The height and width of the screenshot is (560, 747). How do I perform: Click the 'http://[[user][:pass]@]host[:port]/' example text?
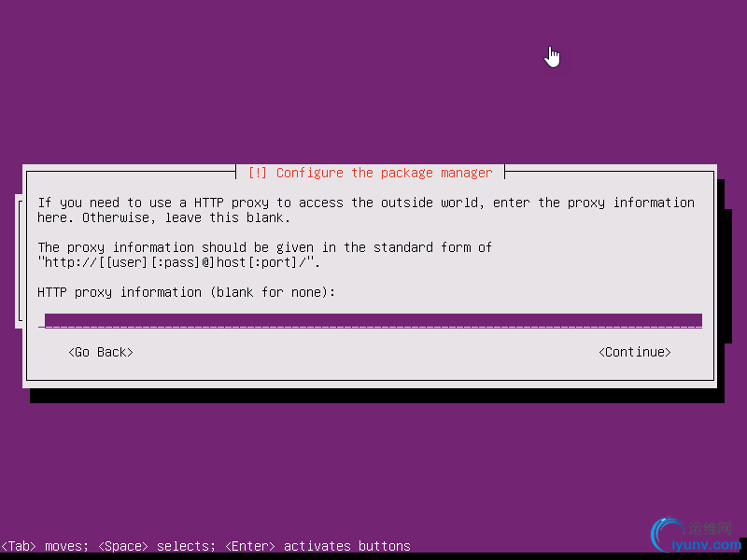coord(178,262)
